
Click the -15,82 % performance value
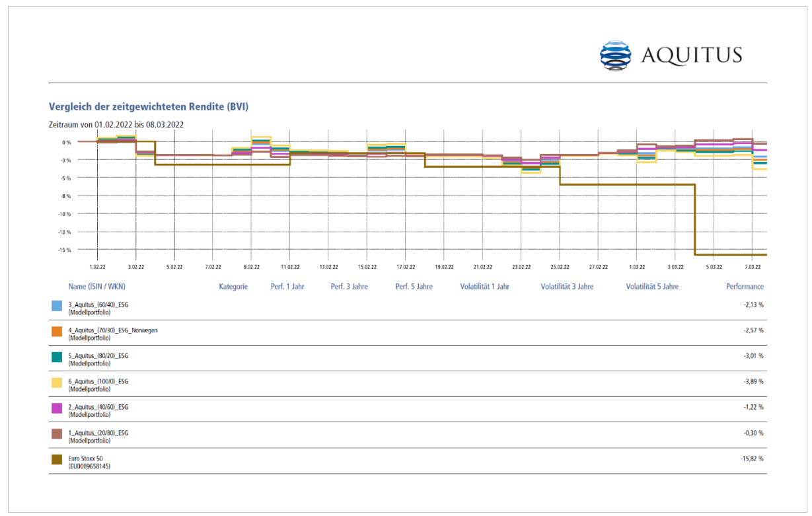click(x=751, y=459)
